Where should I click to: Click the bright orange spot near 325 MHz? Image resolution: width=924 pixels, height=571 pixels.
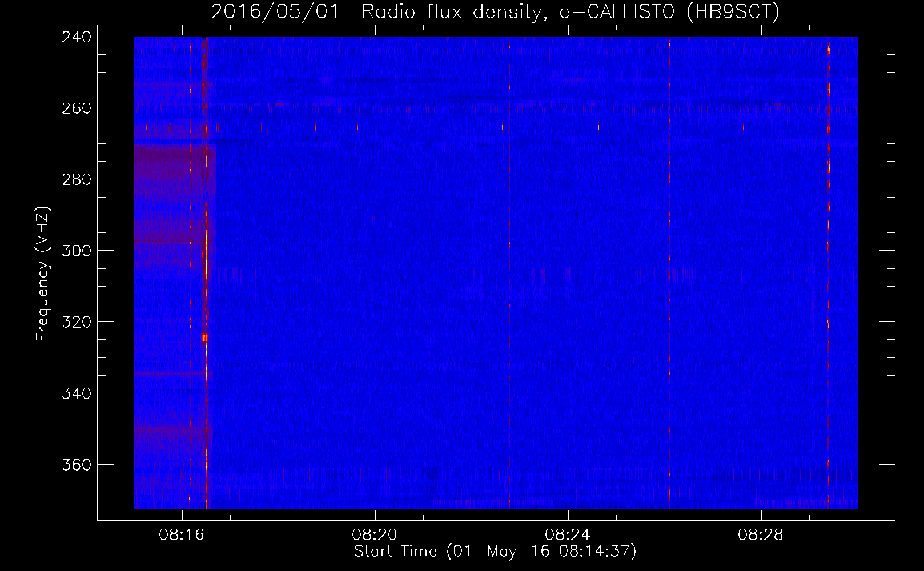[204, 338]
